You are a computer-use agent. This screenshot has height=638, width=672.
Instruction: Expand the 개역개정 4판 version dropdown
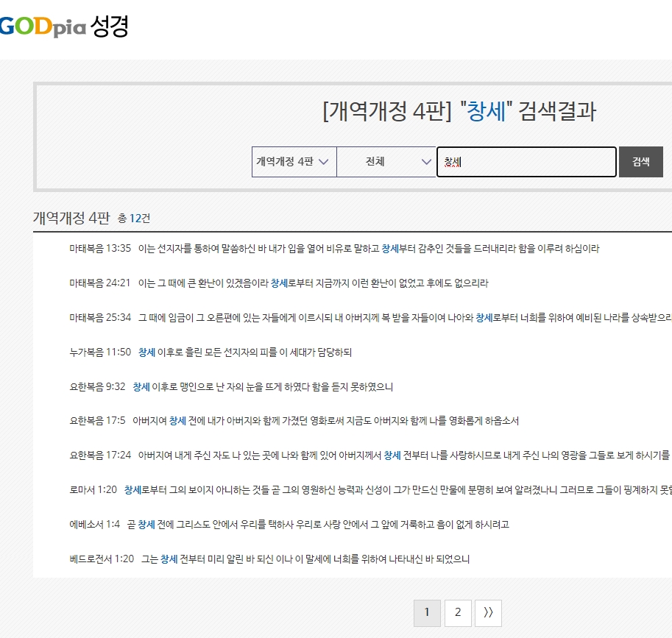294,162
